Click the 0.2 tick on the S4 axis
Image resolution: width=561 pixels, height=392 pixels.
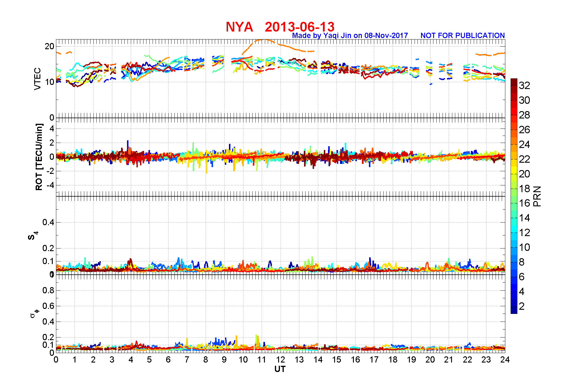coord(49,248)
